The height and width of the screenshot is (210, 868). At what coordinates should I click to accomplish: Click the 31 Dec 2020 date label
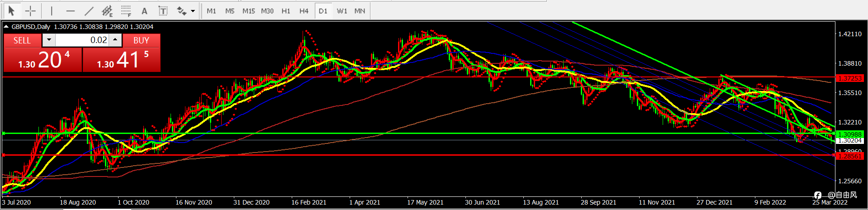pyautogui.click(x=251, y=202)
